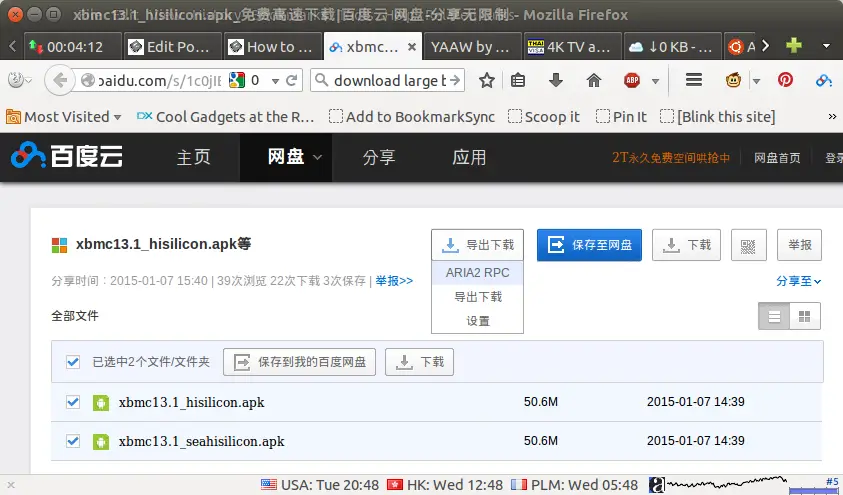Switch to the 4K TV a... tab
Image resolution: width=843 pixels, height=495 pixels.
click(572, 47)
